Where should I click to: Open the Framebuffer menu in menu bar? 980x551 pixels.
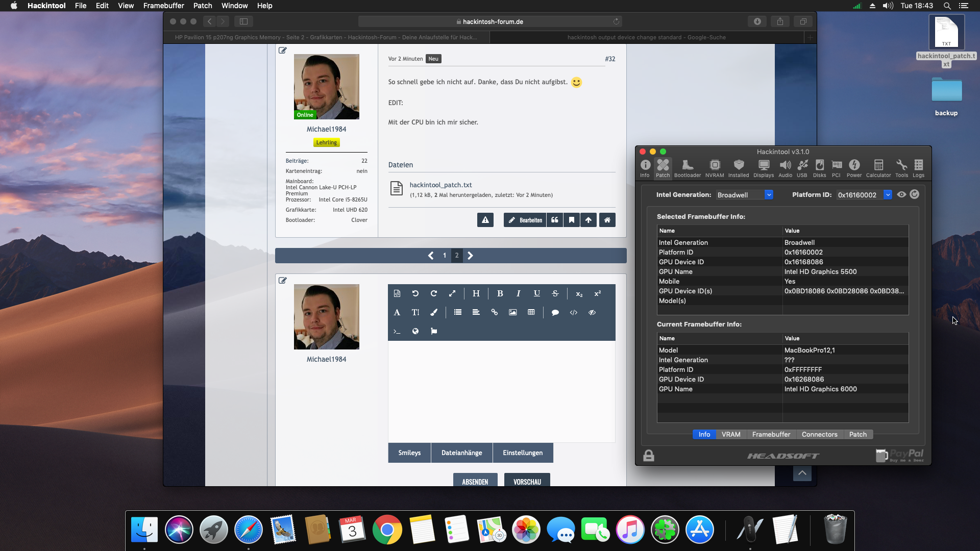(x=163, y=6)
